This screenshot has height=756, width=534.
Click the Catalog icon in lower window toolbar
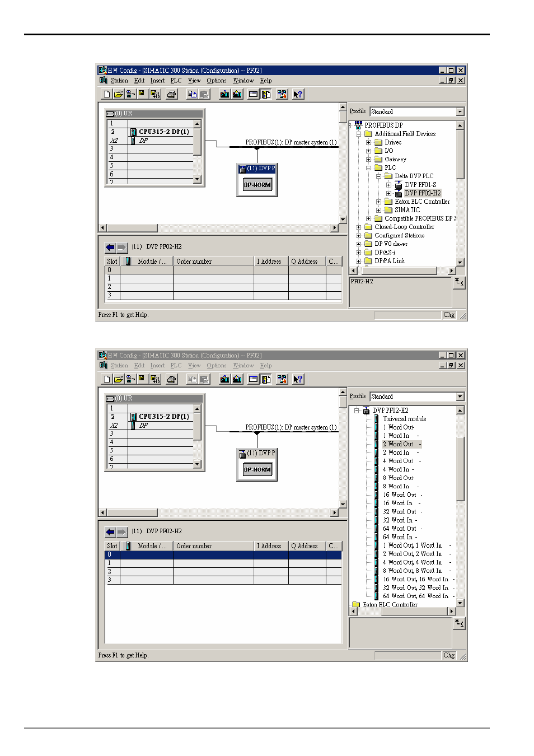click(266, 379)
